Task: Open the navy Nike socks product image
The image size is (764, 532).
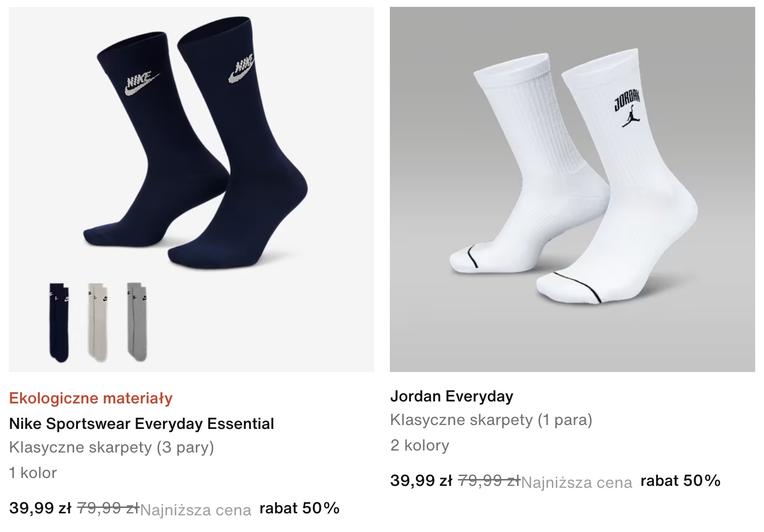Action: tap(191, 189)
